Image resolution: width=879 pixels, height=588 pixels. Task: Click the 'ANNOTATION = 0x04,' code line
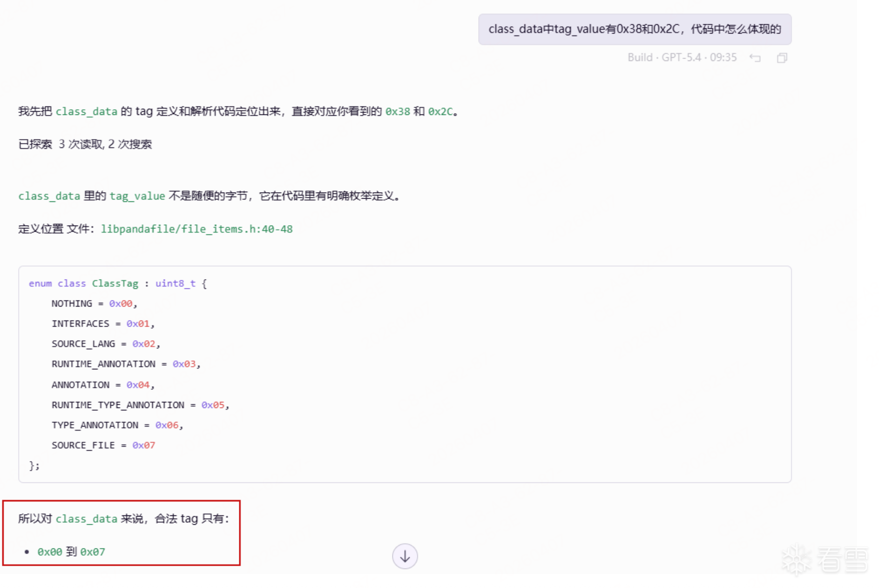pyautogui.click(x=103, y=385)
